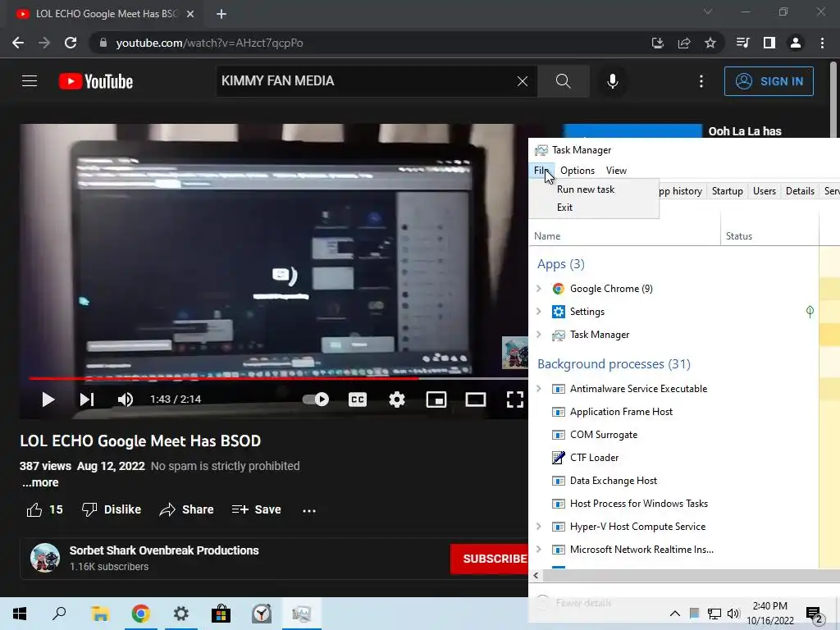Open Sorbet Shark Ovenbreak Productions channel avatar
The width and height of the screenshot is (840, 630).
coord(45,558)
